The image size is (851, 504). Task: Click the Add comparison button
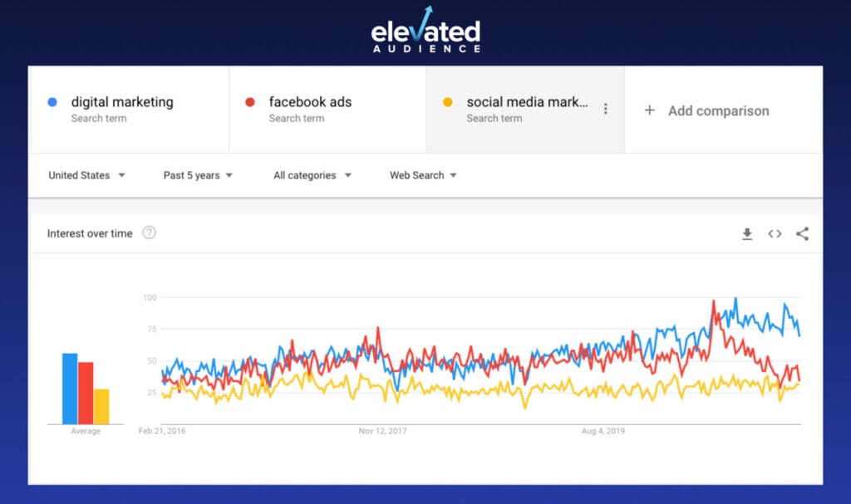click(718, 110)
